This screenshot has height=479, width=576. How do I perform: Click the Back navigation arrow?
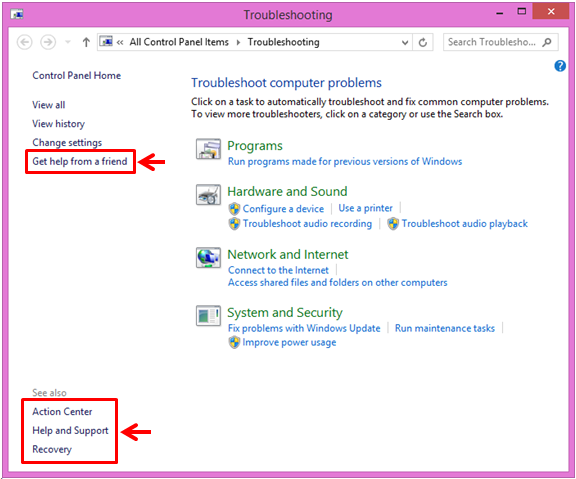[x=25, y=42]
